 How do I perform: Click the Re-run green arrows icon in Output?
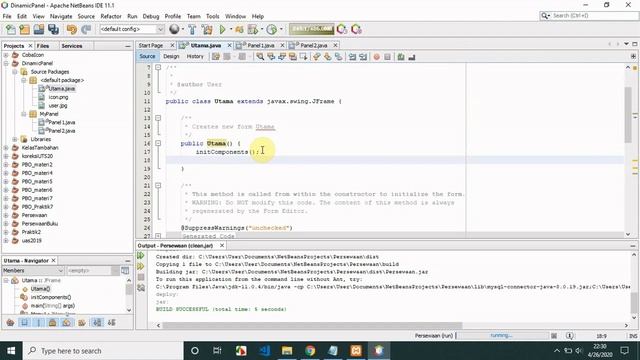[x=141, y=256]
